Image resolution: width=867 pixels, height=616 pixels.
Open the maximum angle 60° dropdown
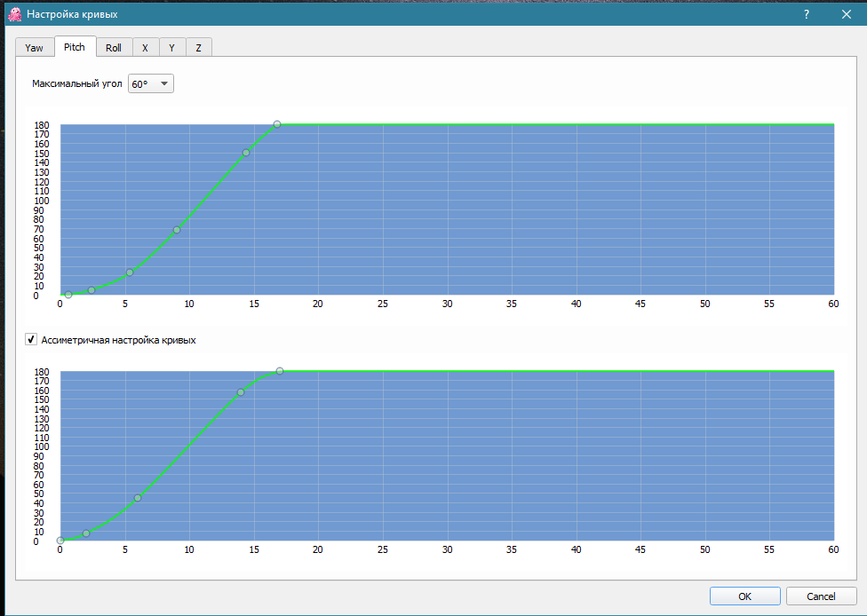click(x=151, y=84)
